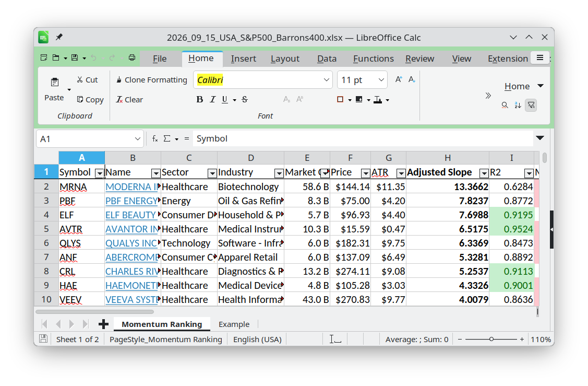Increase font size with the grow icon

(399, 79)
